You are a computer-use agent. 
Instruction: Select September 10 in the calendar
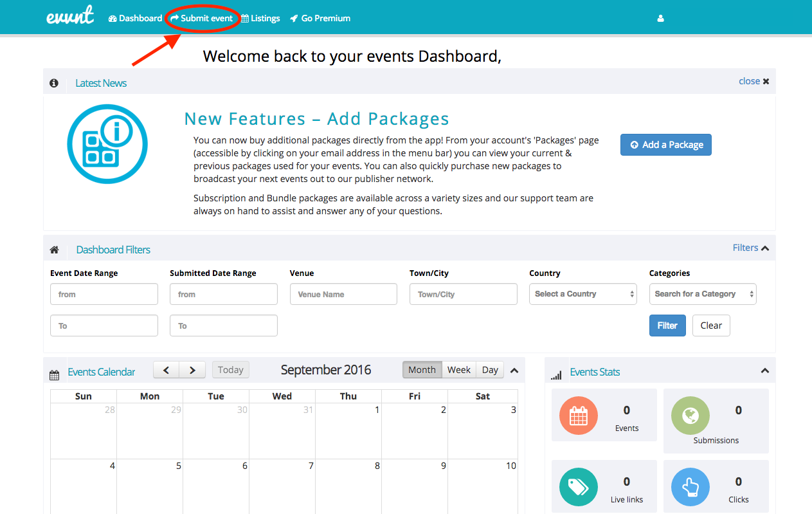(483, 486)
